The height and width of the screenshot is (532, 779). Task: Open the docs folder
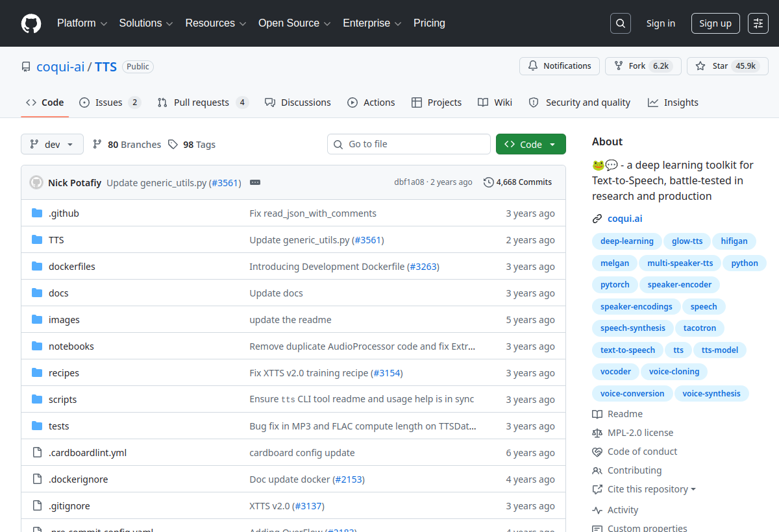tap(58, 293)
